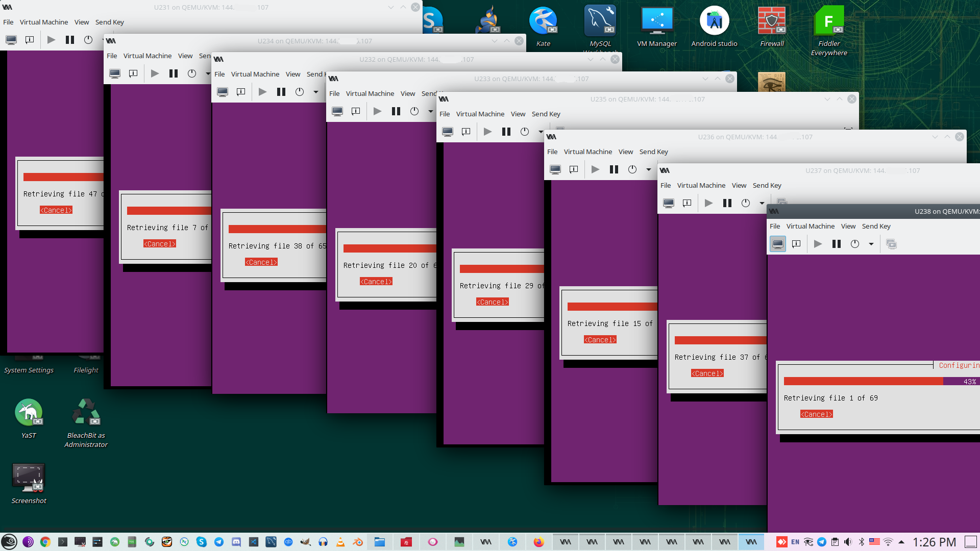Open console view in U238 window
Screen dimensions: 980x551
(x=777, y=244)
